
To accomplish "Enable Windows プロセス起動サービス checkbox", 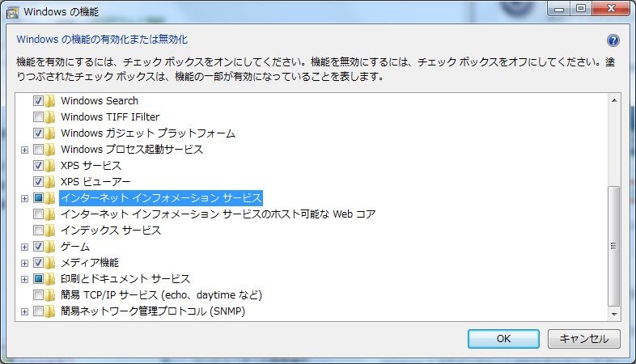I will tap(38, 149).
